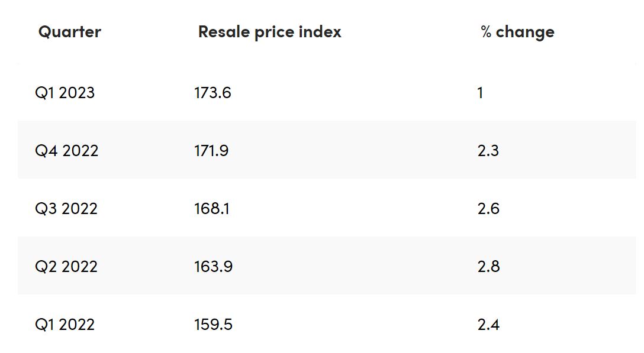Click the % change column header

coord(517,32)
